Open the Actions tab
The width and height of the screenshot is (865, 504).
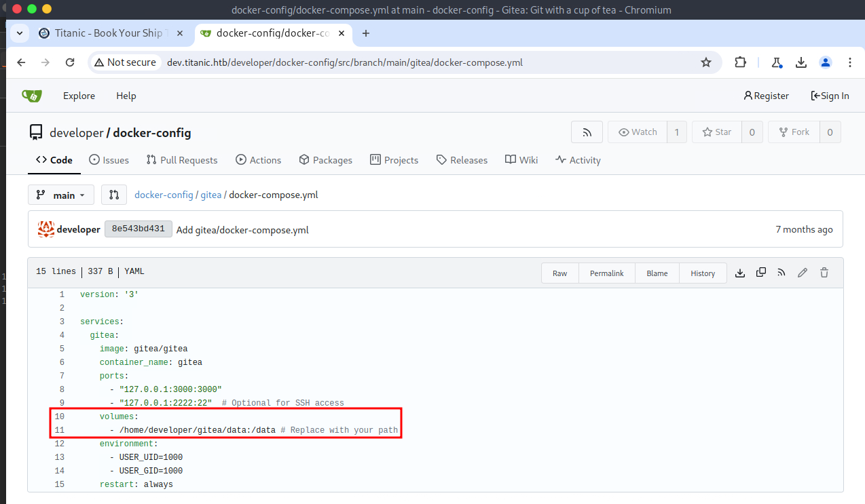click(258, 160)
